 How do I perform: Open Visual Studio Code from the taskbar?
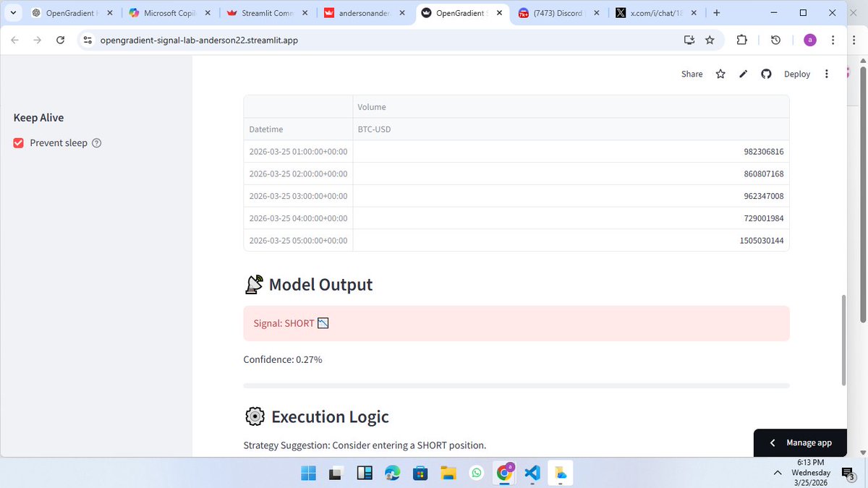click(532, 474)
